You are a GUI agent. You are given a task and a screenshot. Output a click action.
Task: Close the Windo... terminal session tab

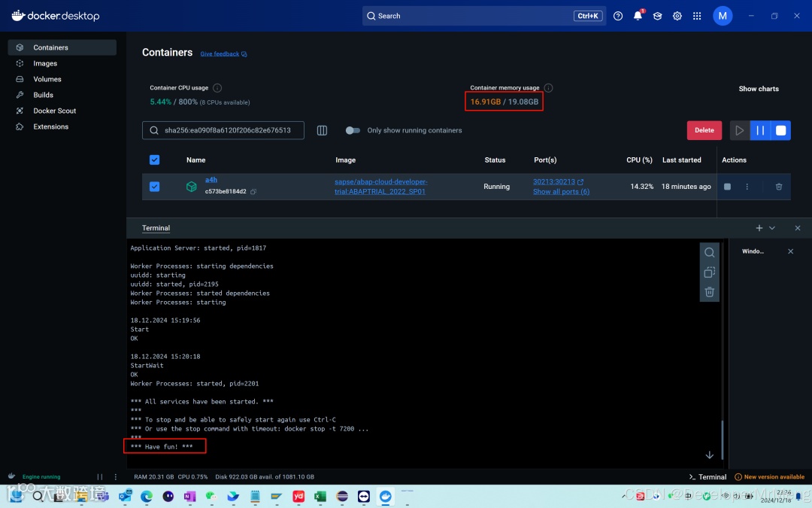[790, 251]
